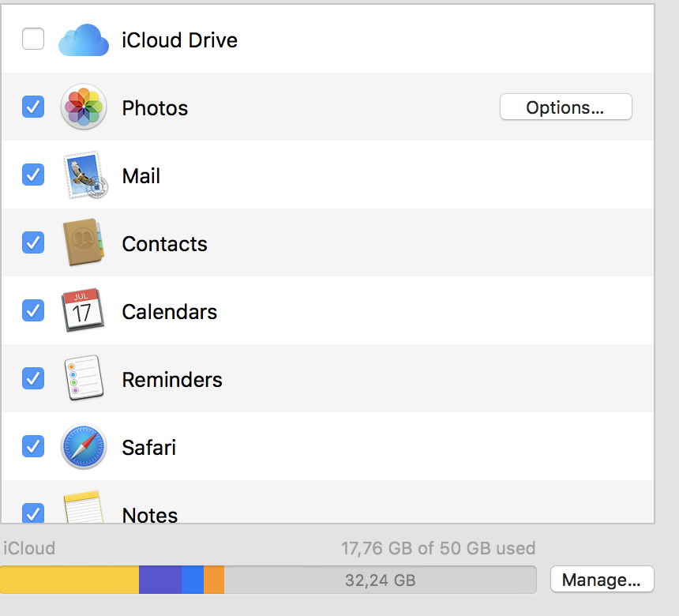Click the Notes notepad icon

pyautogui.click(x=83, y=509)
